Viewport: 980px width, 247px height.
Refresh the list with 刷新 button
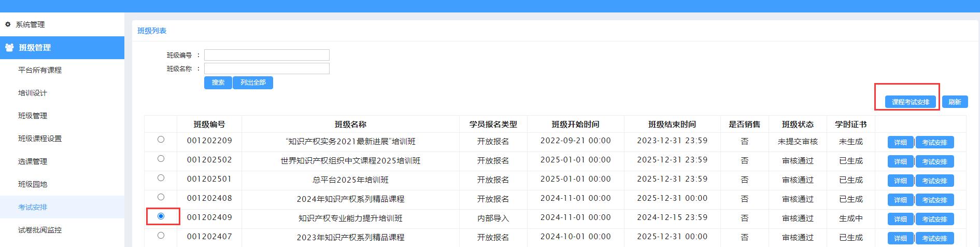pyautogui.click(x=955, y=102)
